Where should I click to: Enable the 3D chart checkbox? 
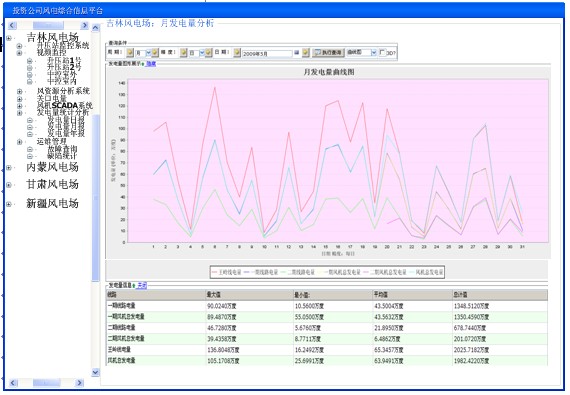[382, 52]
